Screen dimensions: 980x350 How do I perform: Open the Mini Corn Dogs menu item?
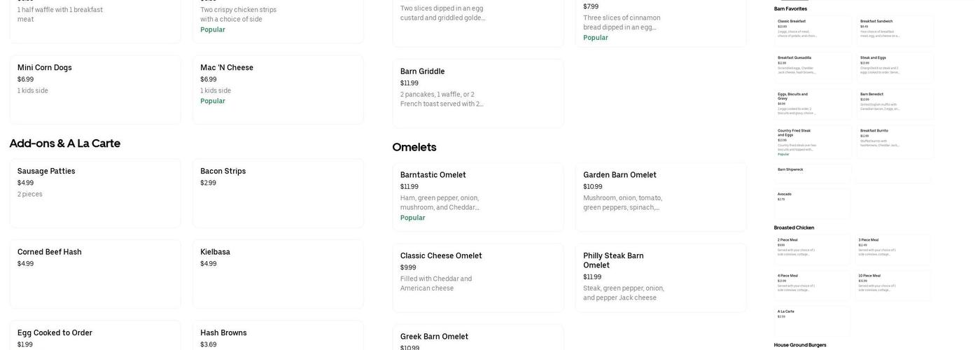pyautogui.click(x=94, y=90)
